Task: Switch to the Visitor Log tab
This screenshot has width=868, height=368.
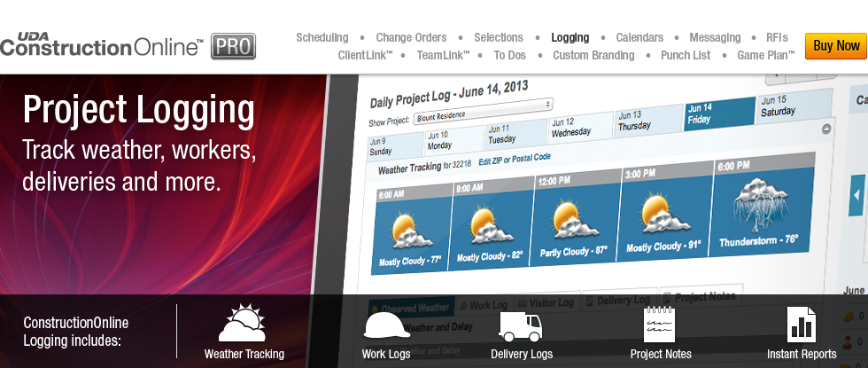Action: (547, 302)
